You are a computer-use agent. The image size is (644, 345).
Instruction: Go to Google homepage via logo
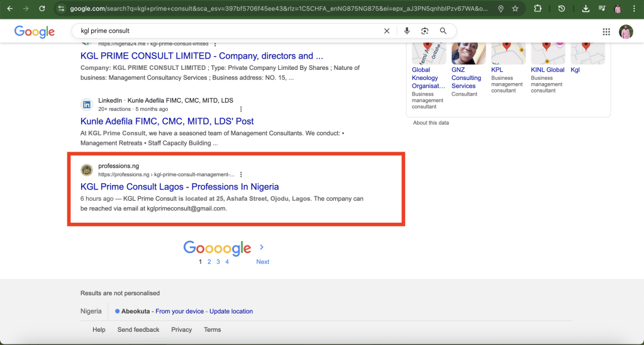click(x=35, y=31)
